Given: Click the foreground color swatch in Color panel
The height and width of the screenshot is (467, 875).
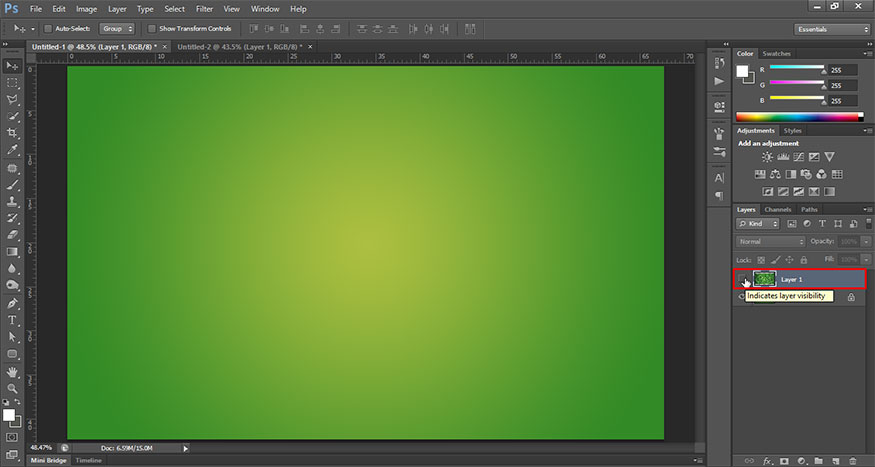Looking at the screenshot, I should (x=742, y=71).
